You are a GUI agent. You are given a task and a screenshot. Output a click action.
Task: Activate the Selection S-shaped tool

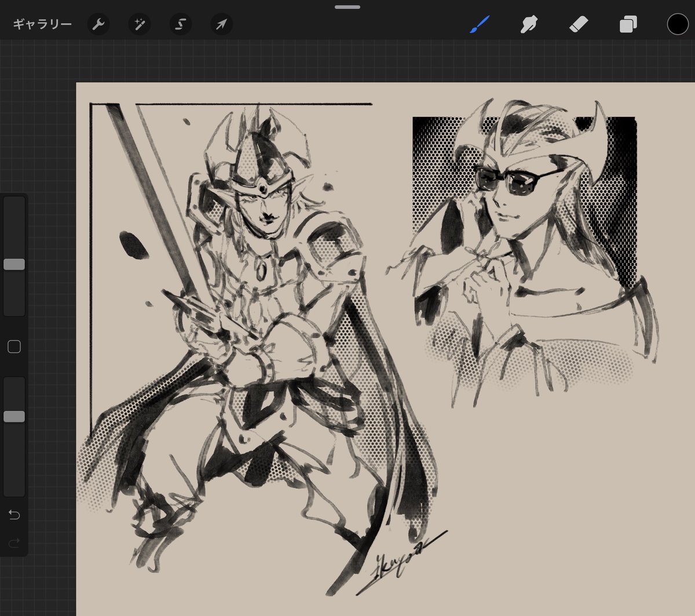(x=181, y=24)
